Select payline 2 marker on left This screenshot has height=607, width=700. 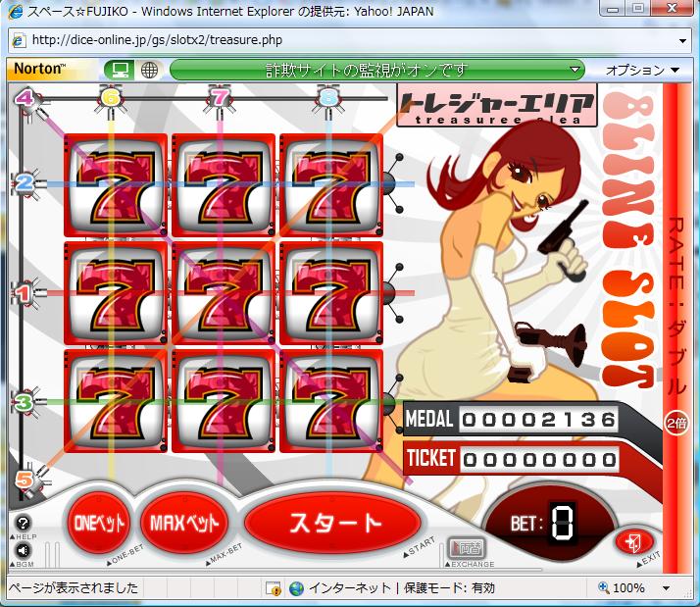[25, 182]
